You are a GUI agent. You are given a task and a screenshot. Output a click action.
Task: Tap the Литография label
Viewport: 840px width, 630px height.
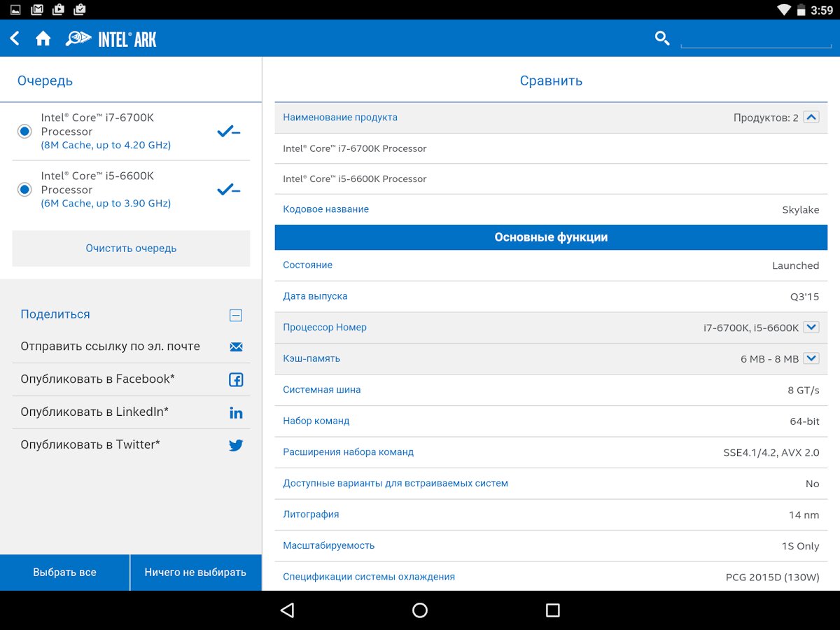pos(311,514)
